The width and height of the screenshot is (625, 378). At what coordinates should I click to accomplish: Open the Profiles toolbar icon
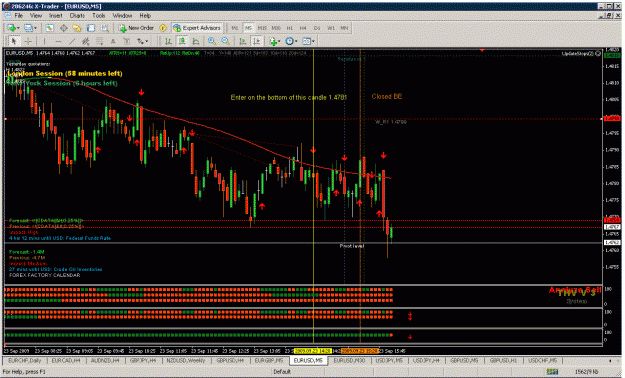[28, 28]
